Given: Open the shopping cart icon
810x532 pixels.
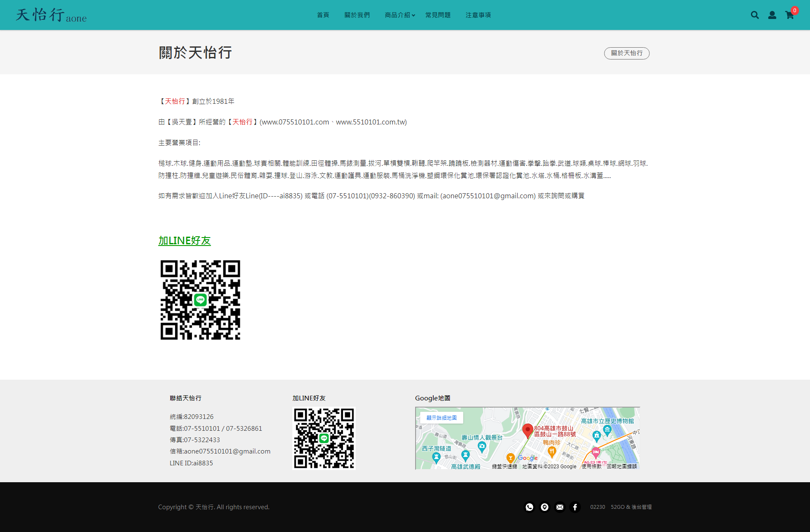Looking at the screenshot, I should (789, 15).
